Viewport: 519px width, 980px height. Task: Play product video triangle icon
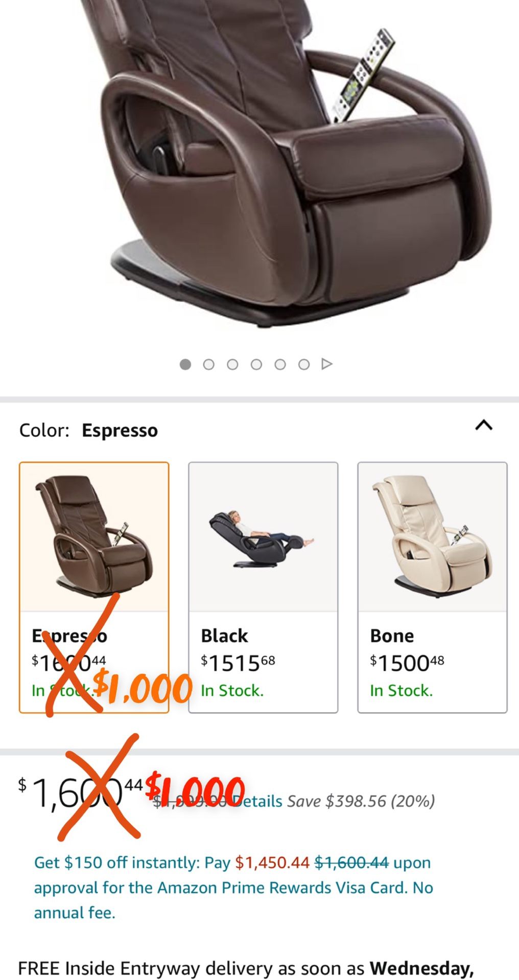327,364
